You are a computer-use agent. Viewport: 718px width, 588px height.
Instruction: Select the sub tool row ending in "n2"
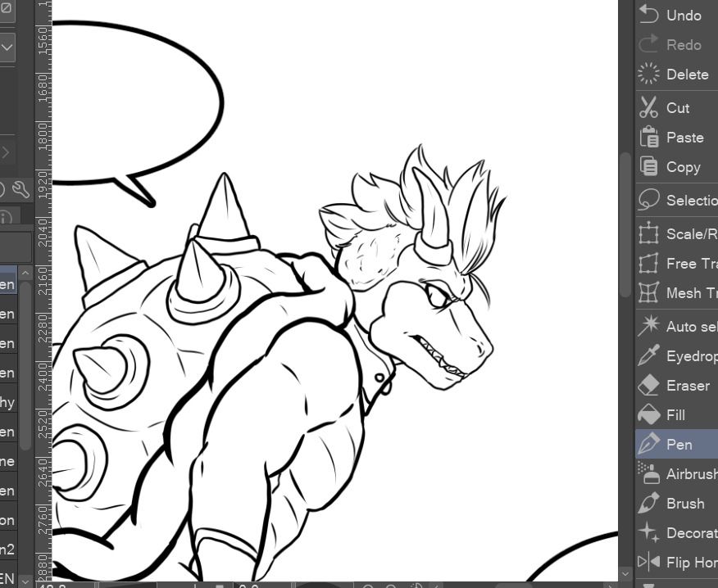(9, 550)
